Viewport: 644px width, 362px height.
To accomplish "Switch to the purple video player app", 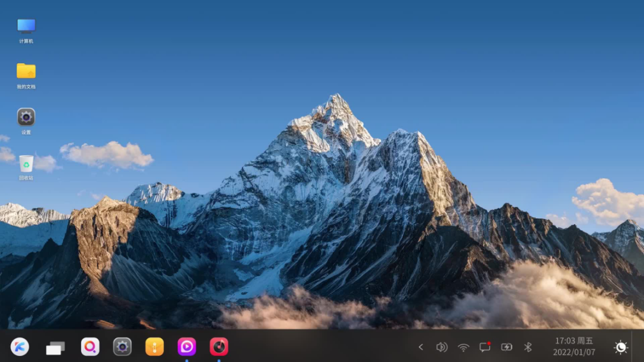I will 187,347.
